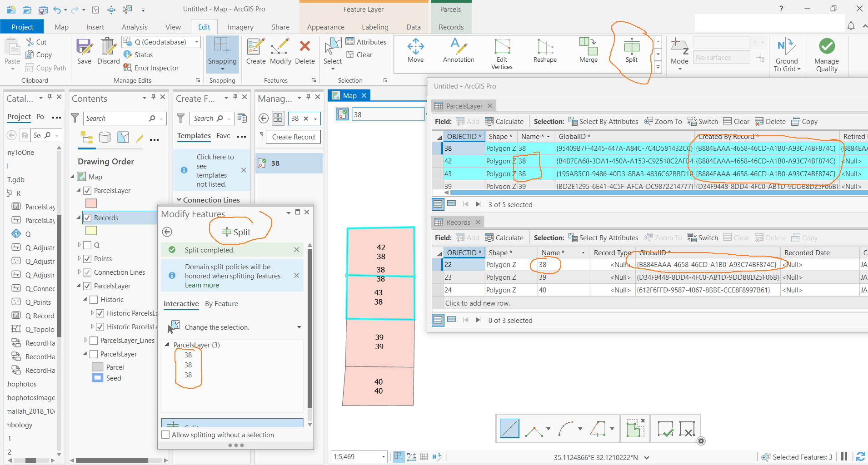
Task: Activate the Move tool
Action: pos(415,50)
